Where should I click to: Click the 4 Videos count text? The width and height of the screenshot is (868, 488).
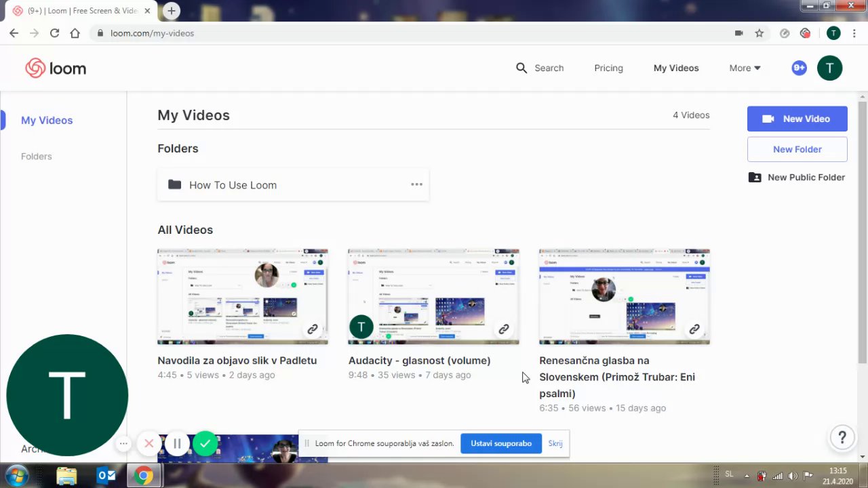691,115
